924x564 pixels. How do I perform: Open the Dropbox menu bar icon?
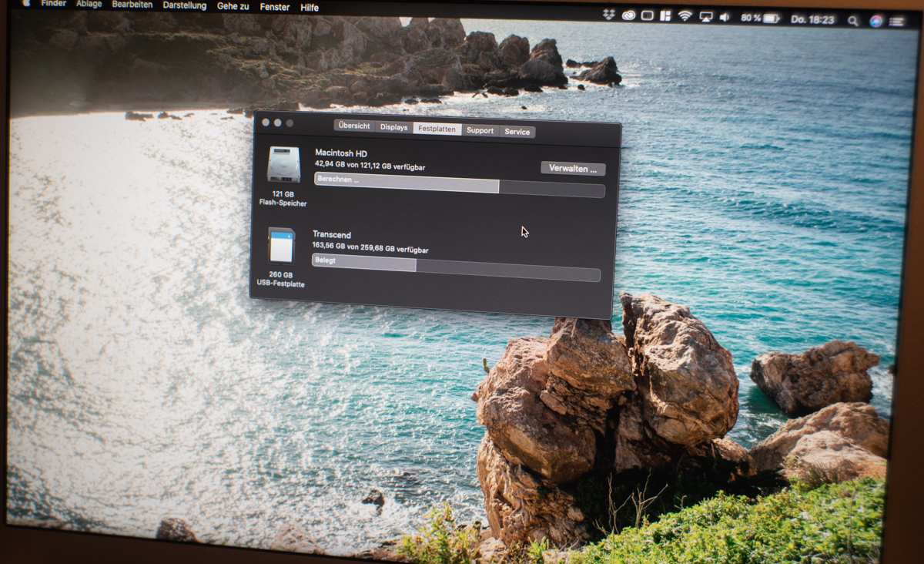click(609, 15)
